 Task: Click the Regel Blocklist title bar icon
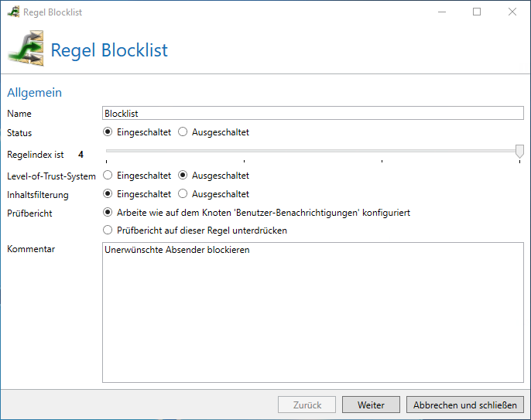(14, 12)
